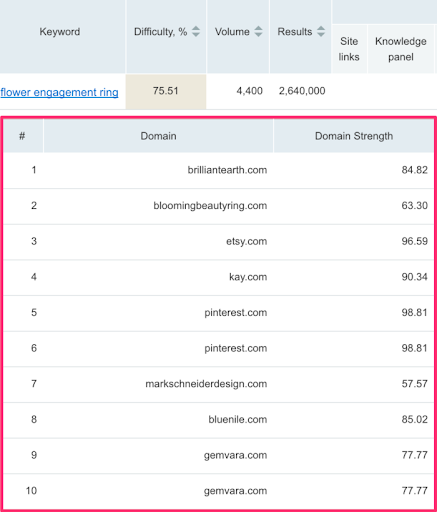Select the brilliantearth.com row
The image size is (437, 512).
click(219, 170)
